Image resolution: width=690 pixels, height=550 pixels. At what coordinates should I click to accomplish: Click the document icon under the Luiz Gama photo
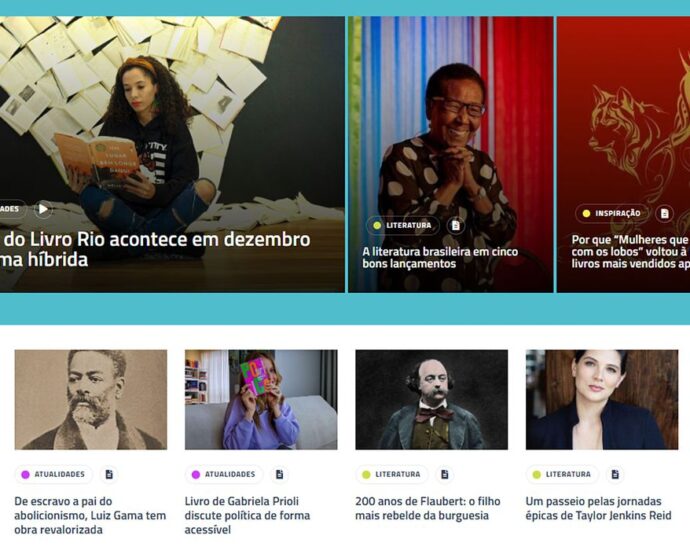pos(109,474)
